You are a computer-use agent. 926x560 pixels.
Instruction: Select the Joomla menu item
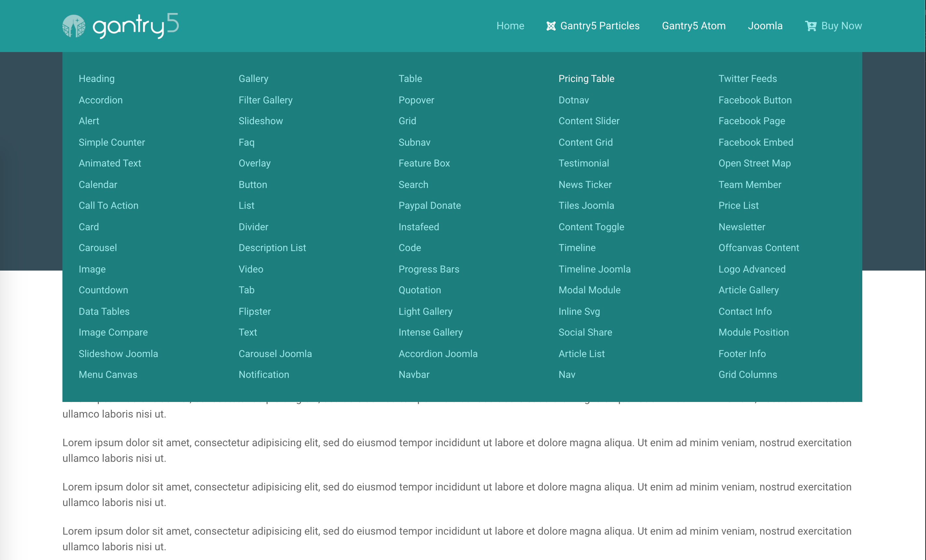coord(765,26)
